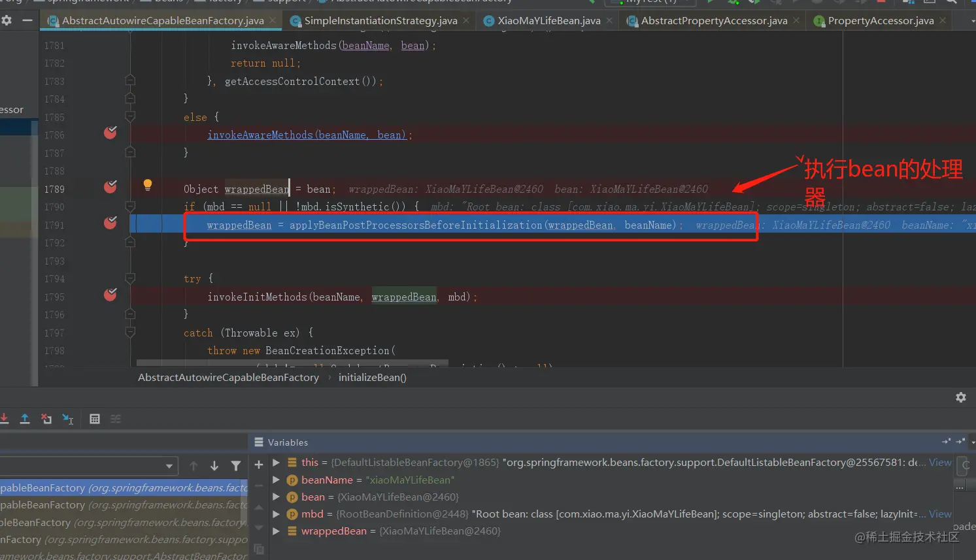Toggle the breakpoint on line 1795
Screen dimensions: 976x560
[x=110, y=295]
